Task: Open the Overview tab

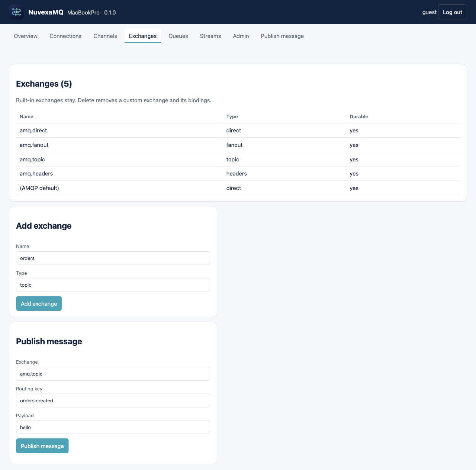Action: (x=26, y=36)
